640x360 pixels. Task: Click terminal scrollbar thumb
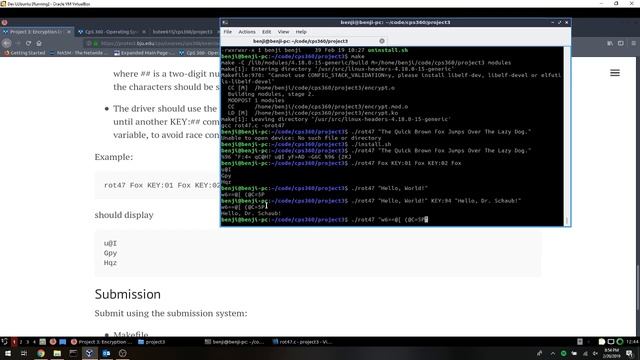tap(567, 220)
